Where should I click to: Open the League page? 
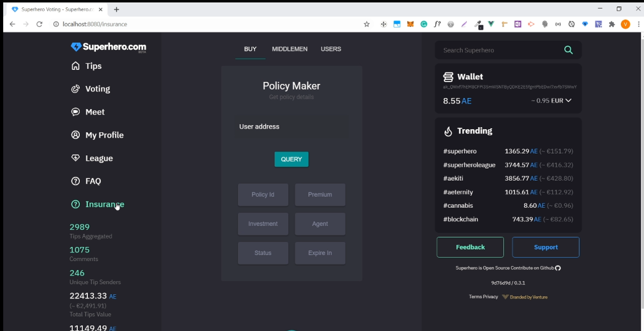click(x=92, y=158)
